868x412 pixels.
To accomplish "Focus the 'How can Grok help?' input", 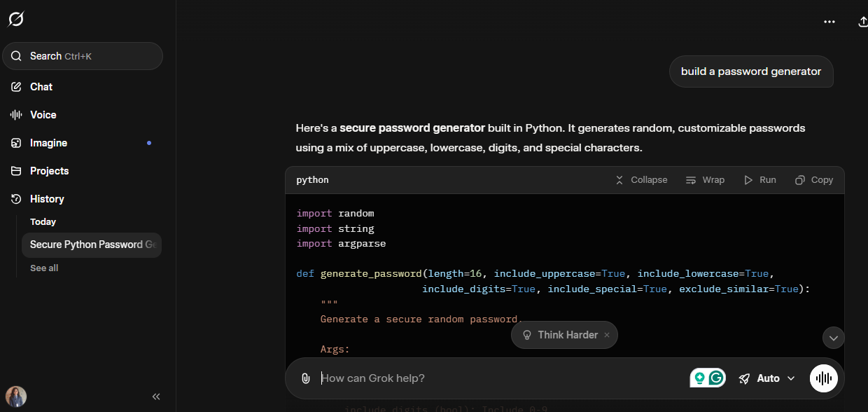I will pos(500,378).
